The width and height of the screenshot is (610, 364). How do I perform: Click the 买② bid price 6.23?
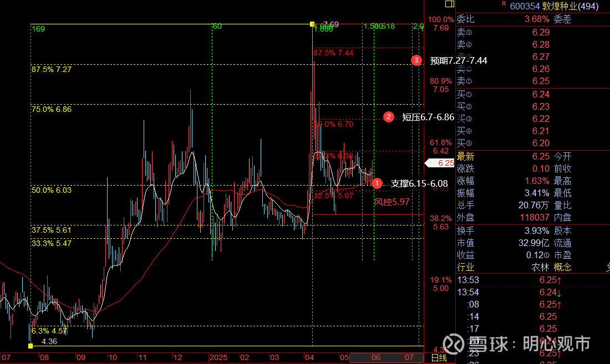click(x=541, y=106)
